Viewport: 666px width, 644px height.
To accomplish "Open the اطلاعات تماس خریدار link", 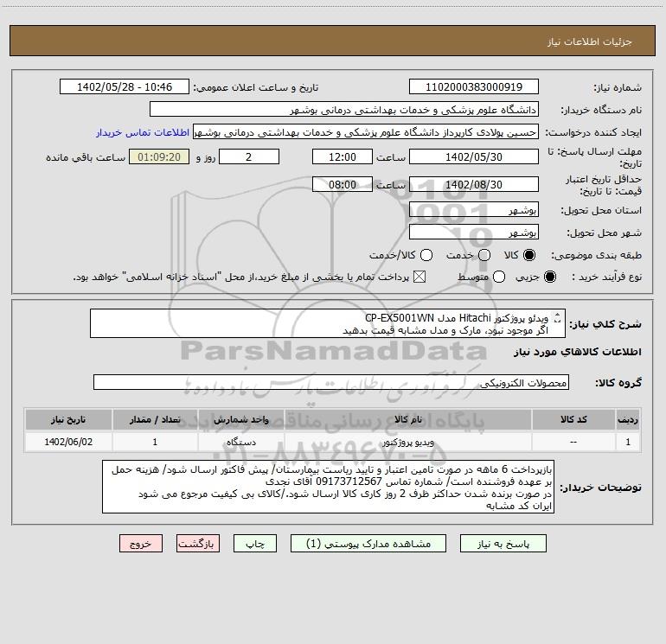I will click(143, 132).
